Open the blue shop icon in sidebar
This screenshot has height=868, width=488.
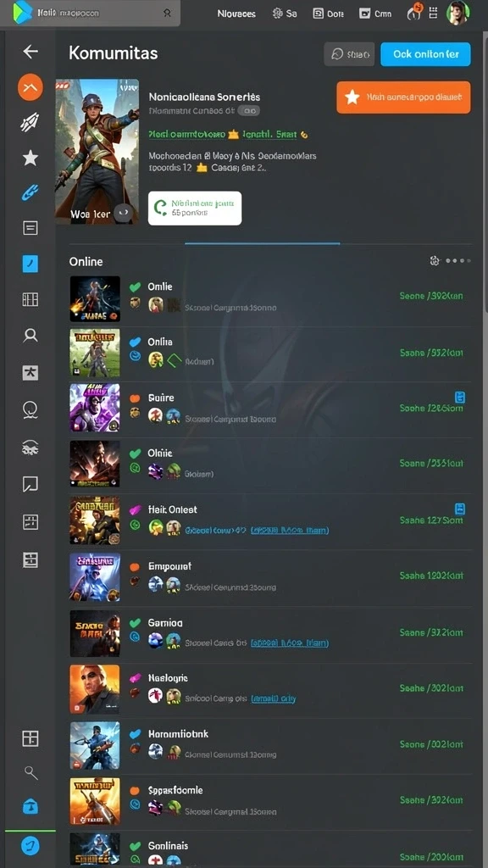(30, 807)
